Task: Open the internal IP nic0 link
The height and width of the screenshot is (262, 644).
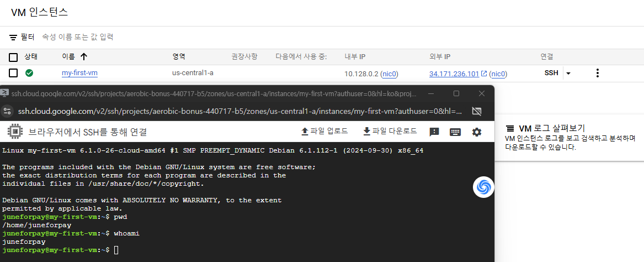Action: (x=390, y=74)
